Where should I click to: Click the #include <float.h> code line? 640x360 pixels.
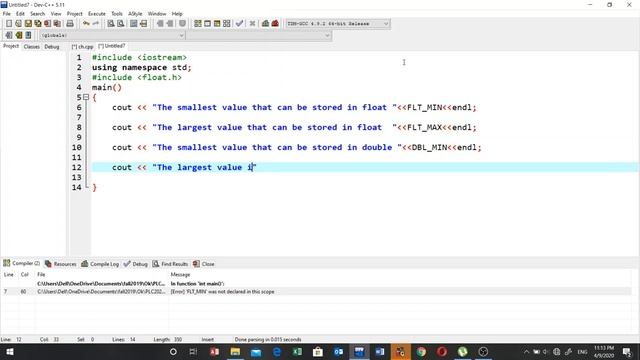point(137,77)
